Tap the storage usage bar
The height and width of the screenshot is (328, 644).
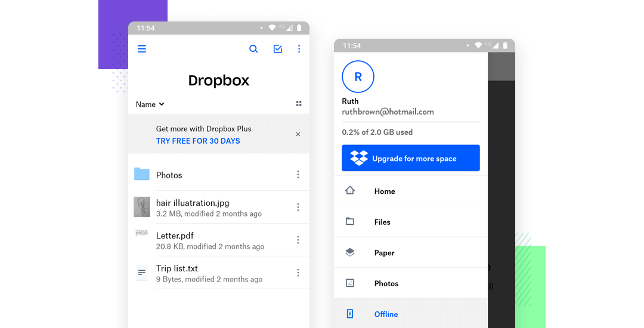pyautogui.click(x=411, y=122)
